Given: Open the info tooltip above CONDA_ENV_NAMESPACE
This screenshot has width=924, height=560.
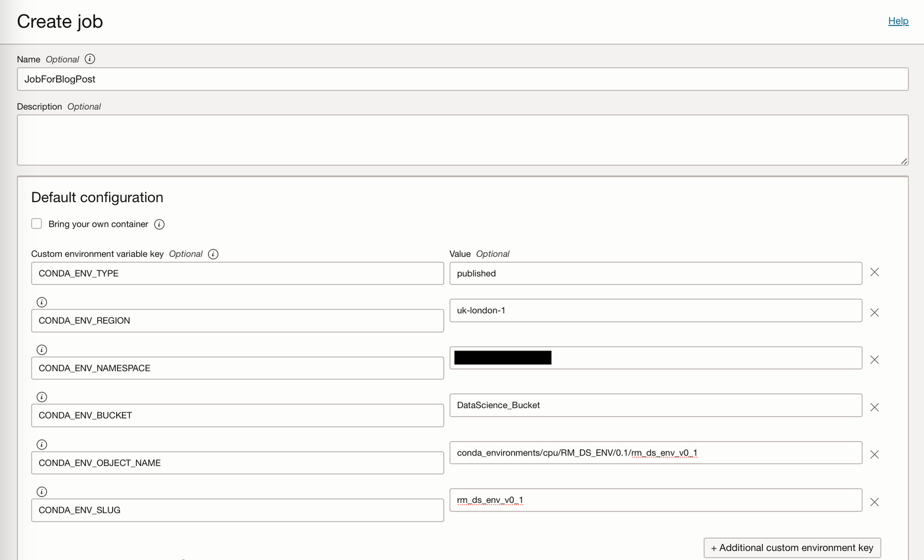Looking at the screenshot, I should pyautogui.click(x=41, y=349).
